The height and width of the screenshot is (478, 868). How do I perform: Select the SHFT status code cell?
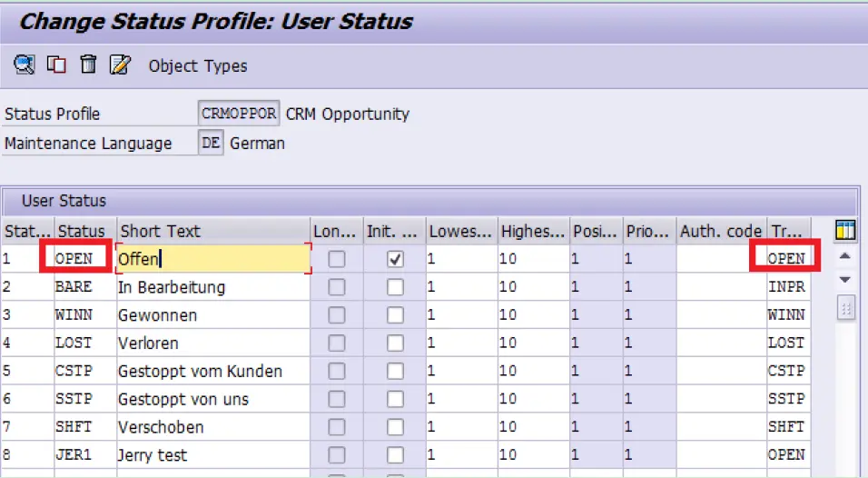click(x=84, y=426)
